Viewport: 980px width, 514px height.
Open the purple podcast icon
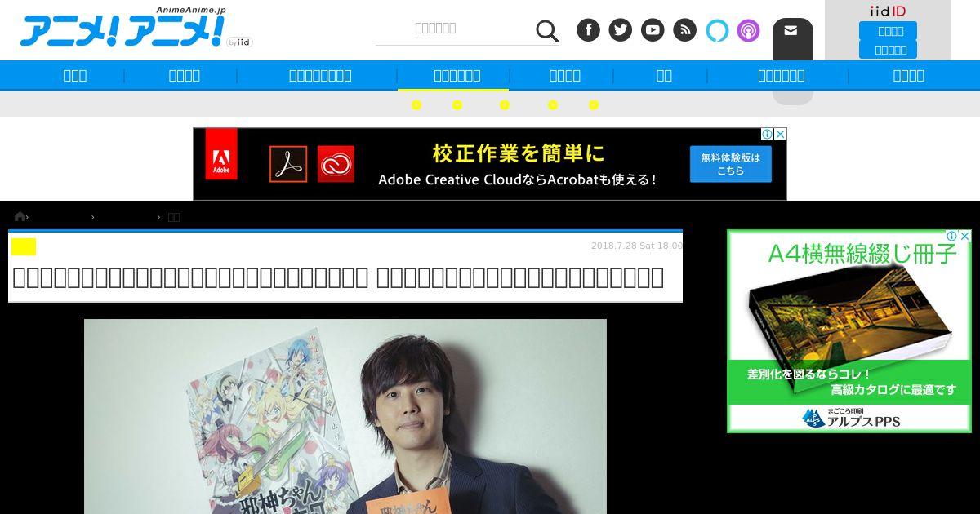(x=748, y=30)
